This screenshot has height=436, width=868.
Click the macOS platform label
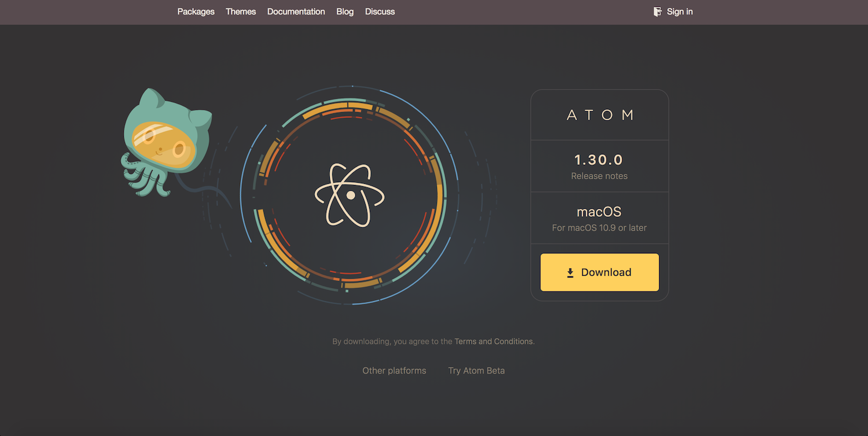599,212
